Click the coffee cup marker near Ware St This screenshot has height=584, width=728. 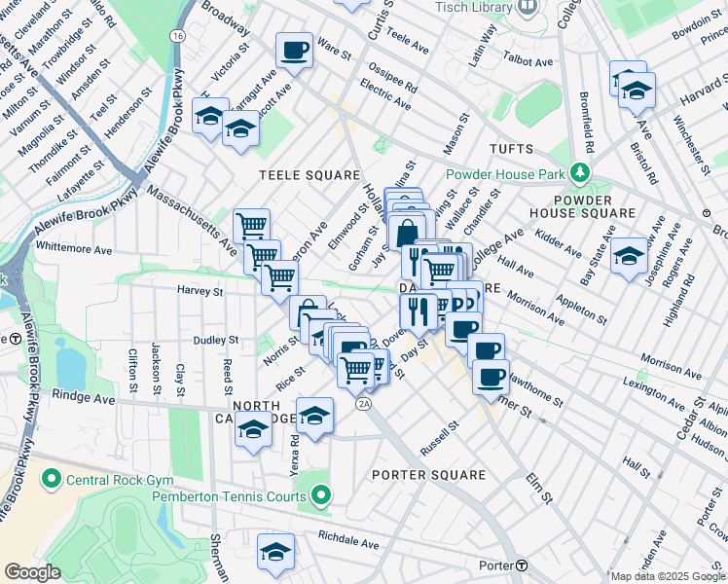[x=294, y=49]
